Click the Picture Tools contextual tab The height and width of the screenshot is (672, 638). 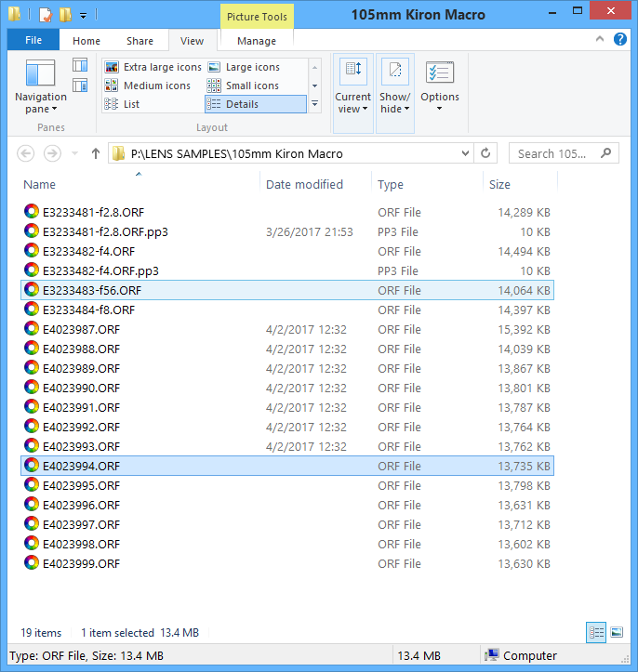tap(257, 17)
